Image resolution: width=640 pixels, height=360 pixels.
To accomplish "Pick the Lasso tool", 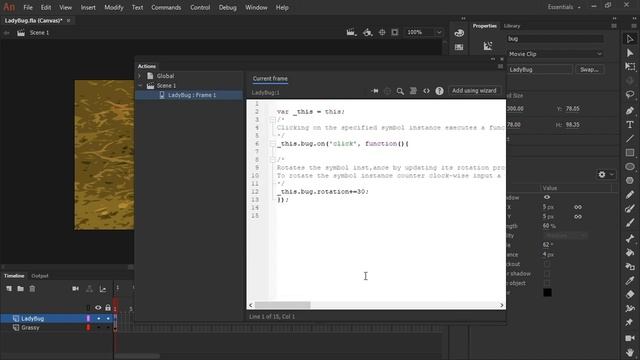I will (x=630, y=95).
